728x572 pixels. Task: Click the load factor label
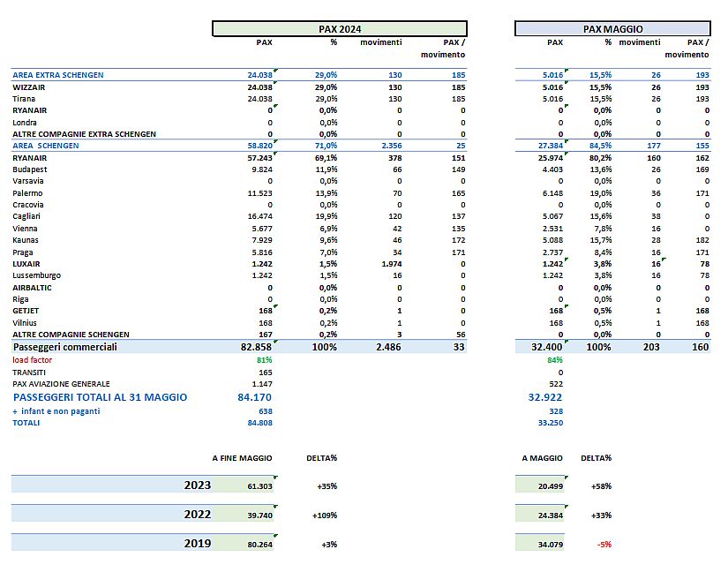tap(32, 360)
